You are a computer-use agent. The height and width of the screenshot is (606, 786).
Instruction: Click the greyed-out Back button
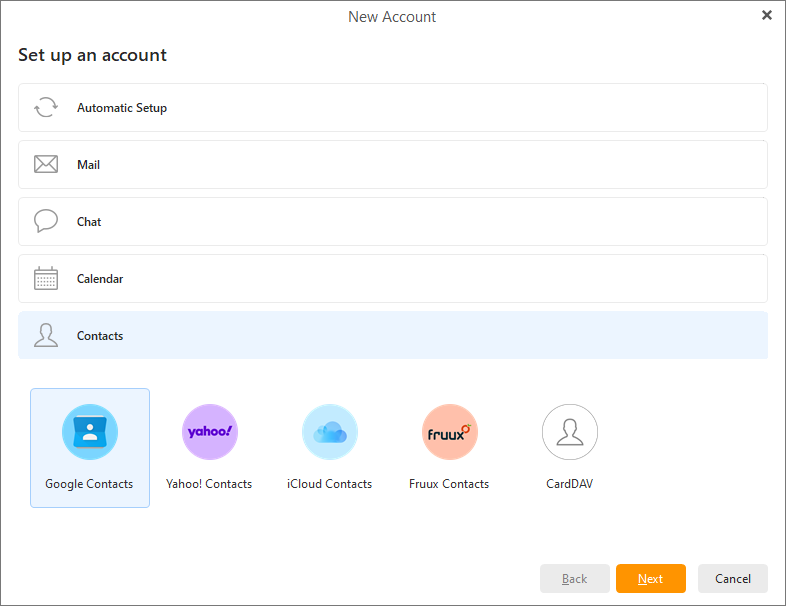(x=574, y=579)
